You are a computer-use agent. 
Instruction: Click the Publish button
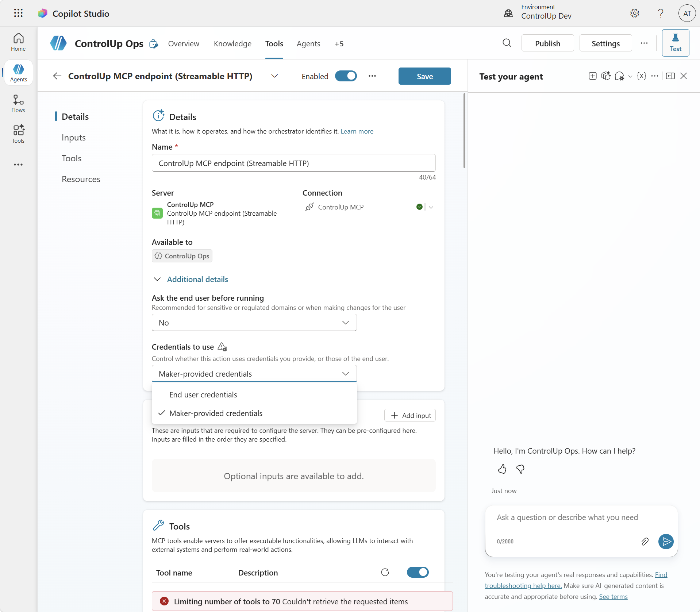(x=547, y=43)
